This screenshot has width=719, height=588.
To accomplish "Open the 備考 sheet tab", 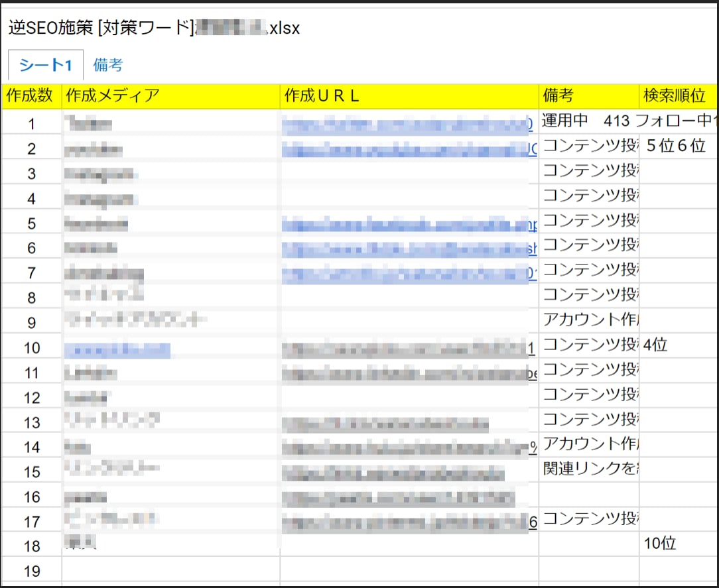I will 107,64.
